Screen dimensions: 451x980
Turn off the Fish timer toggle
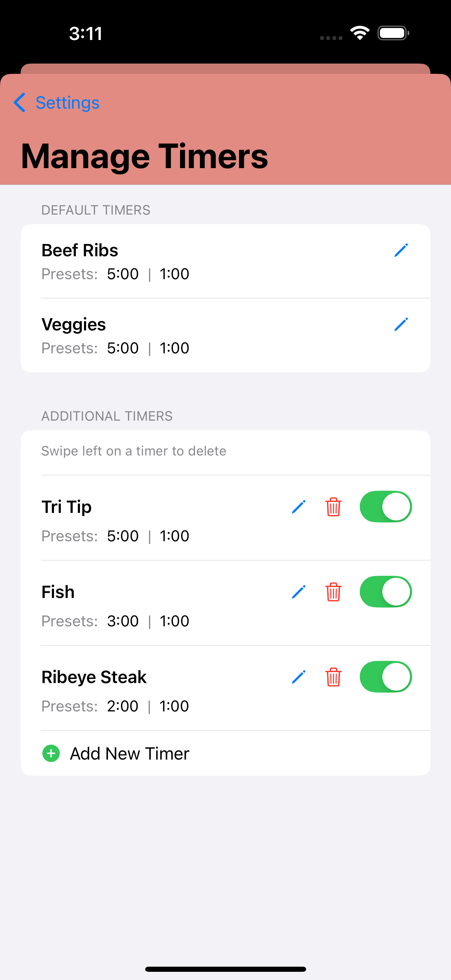[x=386, y=592]
